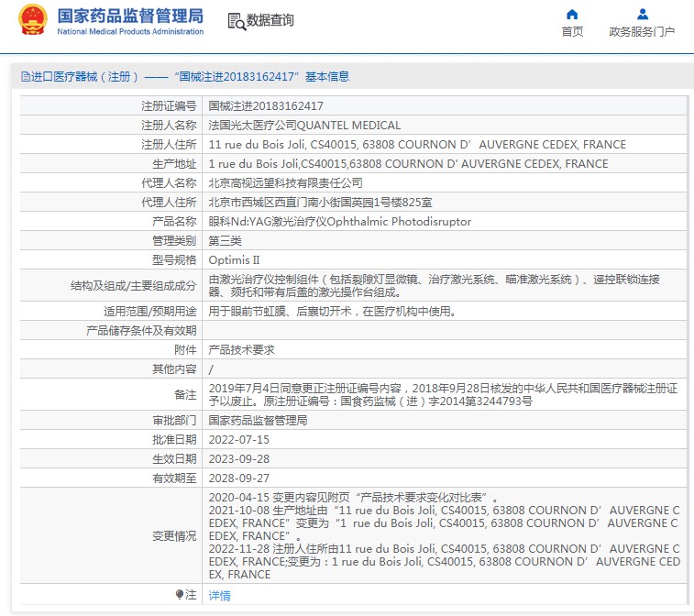Click the 适用范围/预期用途 row label
The height and width of the screenshot is (616, 694).
click(150, 312)
